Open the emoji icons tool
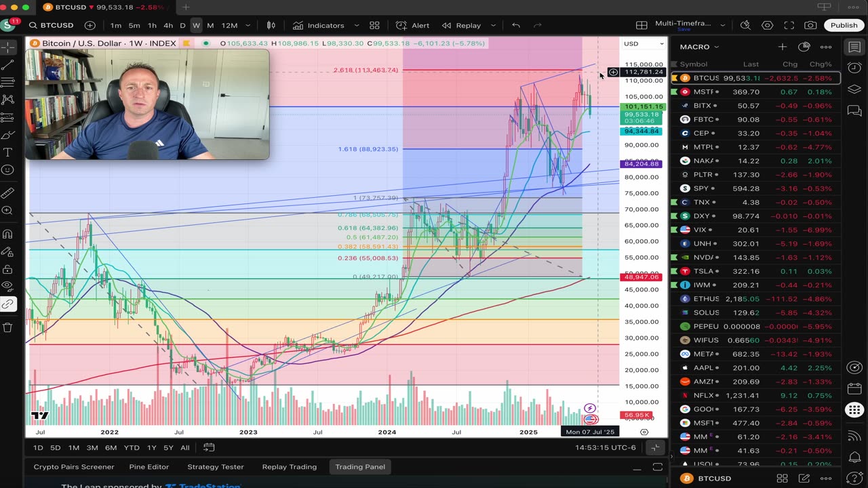 pyautogui.click(x=8, y=170)
